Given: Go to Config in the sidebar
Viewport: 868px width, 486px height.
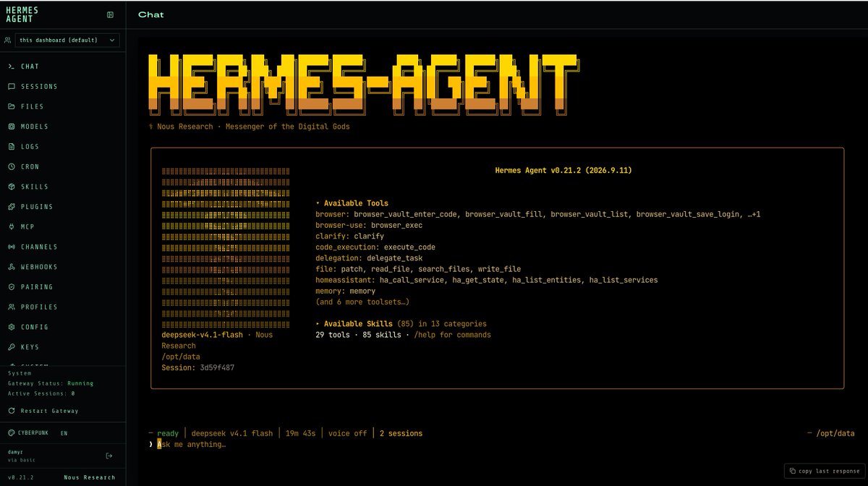Looking at the screenshot, I should click(63, 327).
